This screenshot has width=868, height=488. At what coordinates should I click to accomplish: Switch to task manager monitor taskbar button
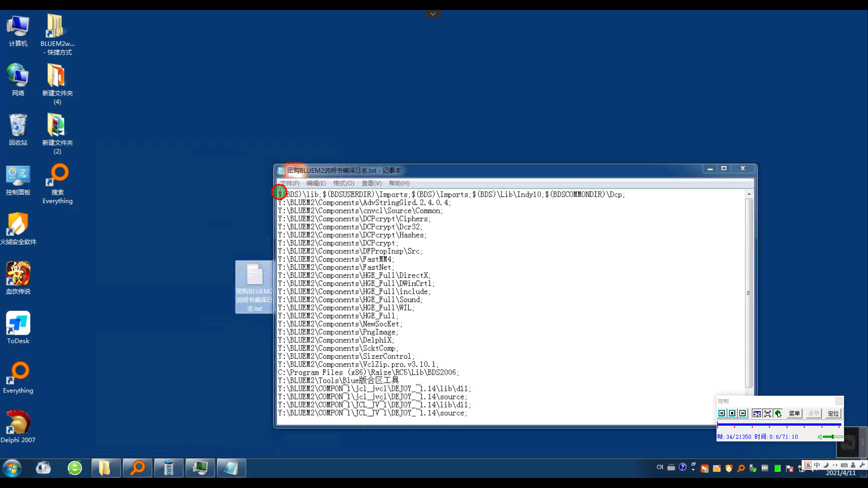click(200, 468)
